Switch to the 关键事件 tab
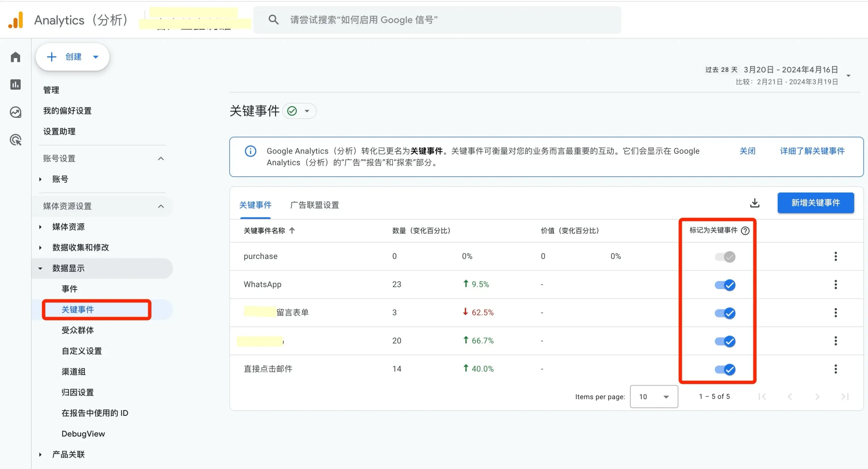Viewport: 868px width, 469px height. click(x=255, y=205)
